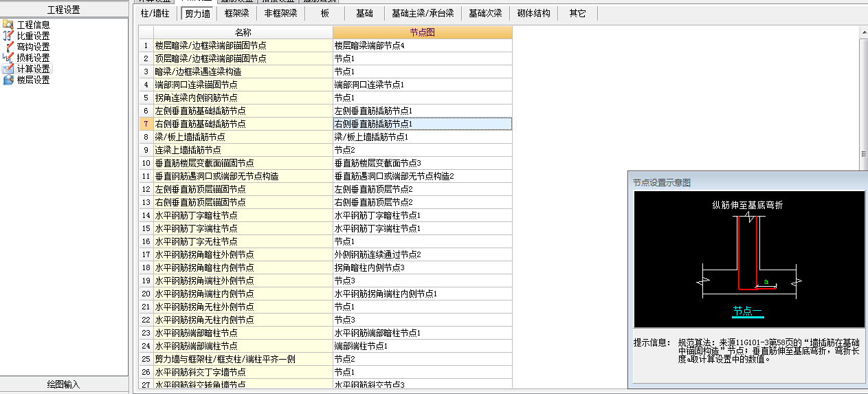Select 计算设置 icon in sidebar
Viewport: 868px width, 394px height.
pos(8,69)
